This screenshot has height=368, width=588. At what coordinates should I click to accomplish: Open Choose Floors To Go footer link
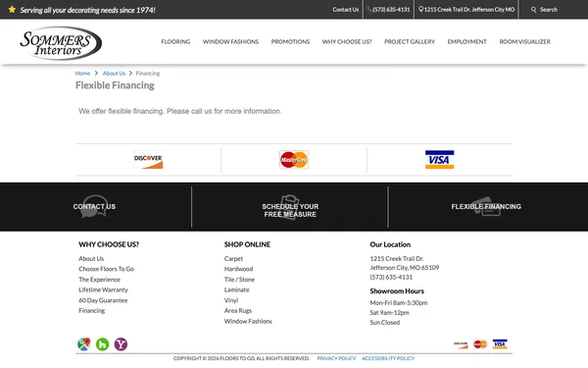pyautogui.click(x=106, y=269)
